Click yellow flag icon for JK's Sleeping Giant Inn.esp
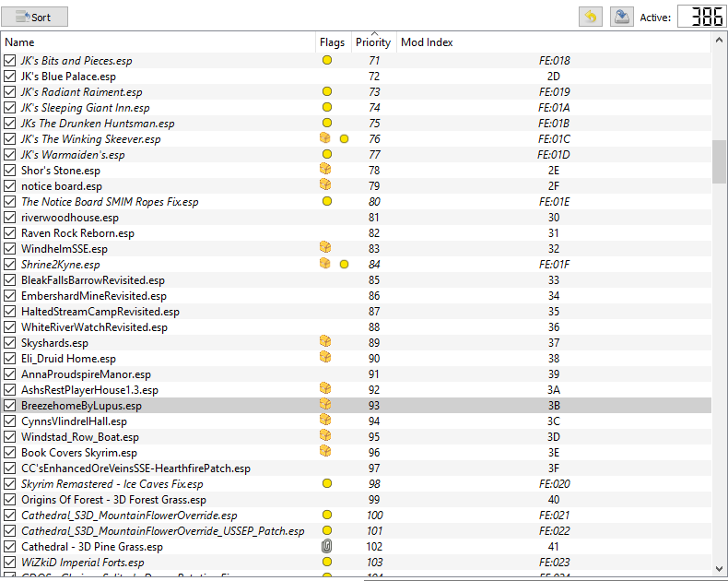 coord(327,107)
